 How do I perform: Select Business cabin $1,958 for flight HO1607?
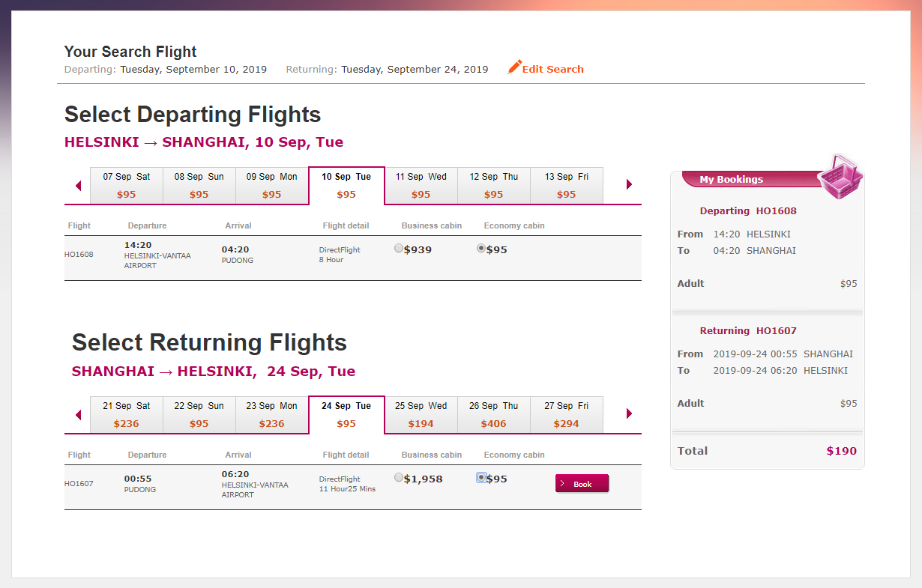click(399, 478)
